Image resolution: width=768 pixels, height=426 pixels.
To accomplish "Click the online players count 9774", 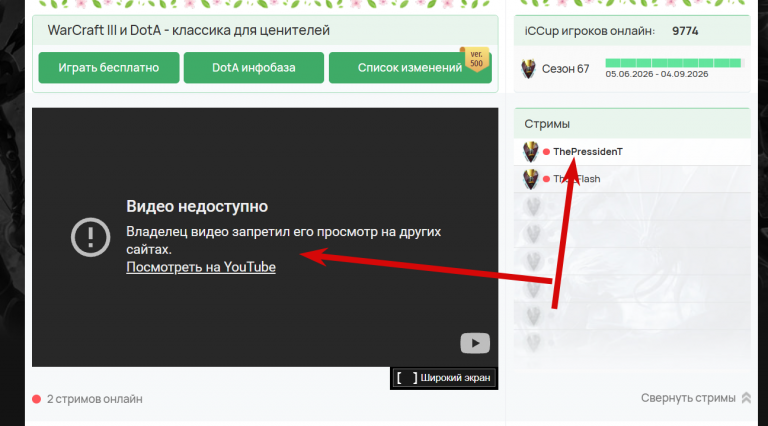I will (685, 31).
